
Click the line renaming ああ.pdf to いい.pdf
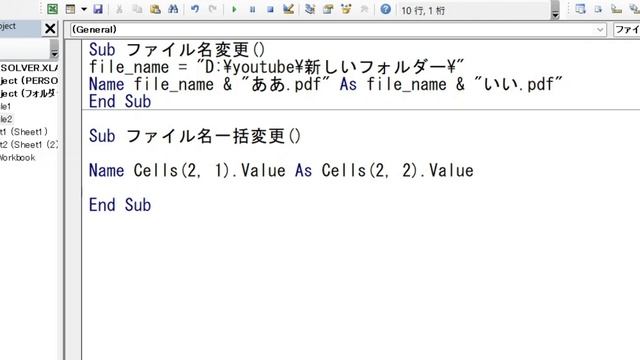coord(326,84)
